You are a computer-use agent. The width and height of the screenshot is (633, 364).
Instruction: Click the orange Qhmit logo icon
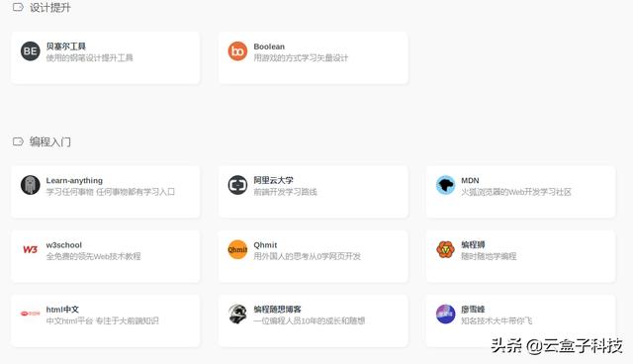pos(237,250)
